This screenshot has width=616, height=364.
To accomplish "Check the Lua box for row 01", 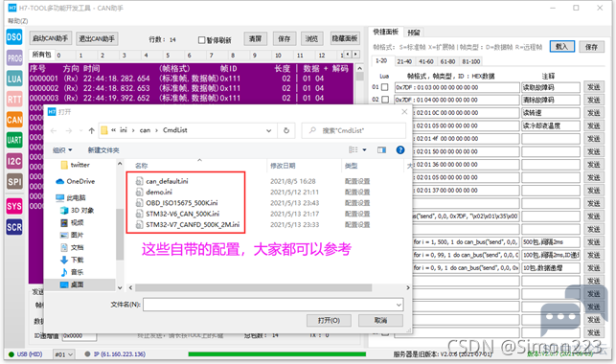I will coord(385,87).
